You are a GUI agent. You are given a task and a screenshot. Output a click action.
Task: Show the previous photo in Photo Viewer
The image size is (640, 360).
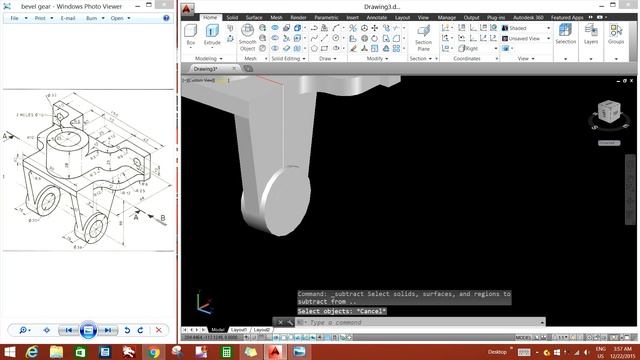[x=68, y=330]
